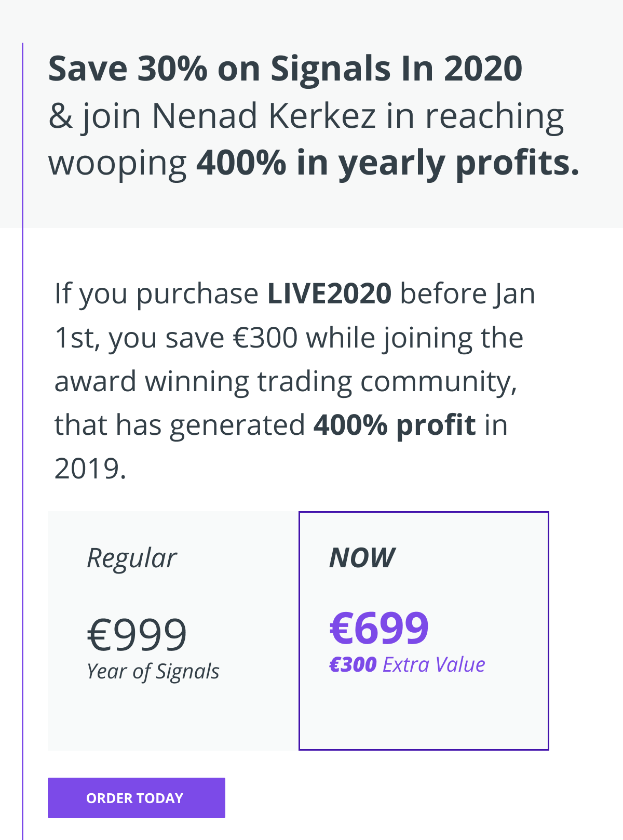623x840 pixels.
Task: Select the NOW pricing box
Action: tap(424, 631)
